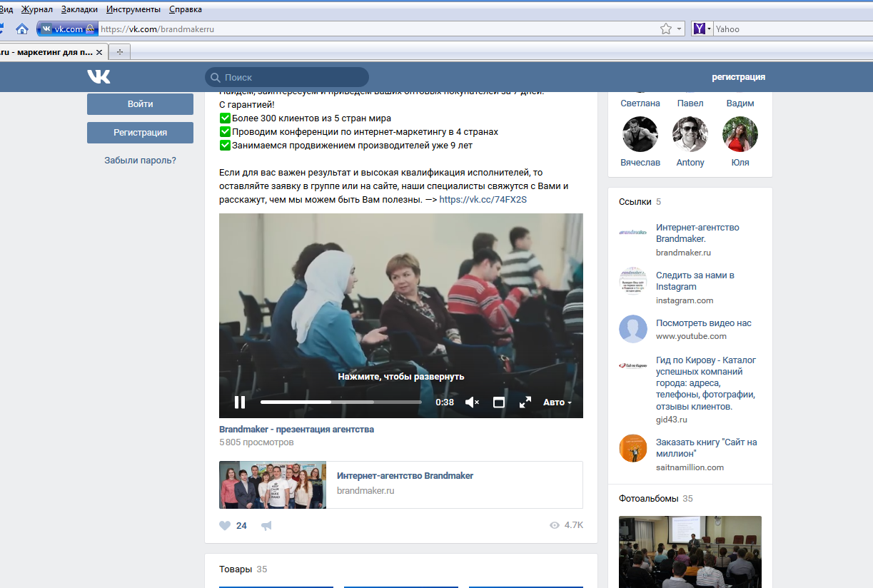
Task: Click the Войти button
Action: tap(140, 104)
